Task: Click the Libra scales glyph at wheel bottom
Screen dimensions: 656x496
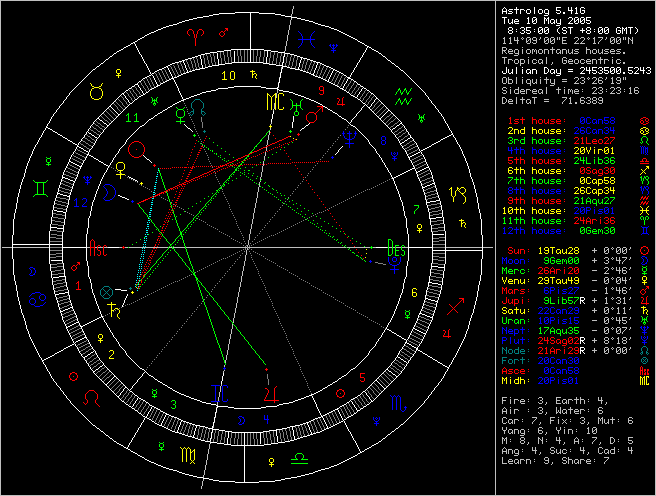Action: (x=299, y=458)
